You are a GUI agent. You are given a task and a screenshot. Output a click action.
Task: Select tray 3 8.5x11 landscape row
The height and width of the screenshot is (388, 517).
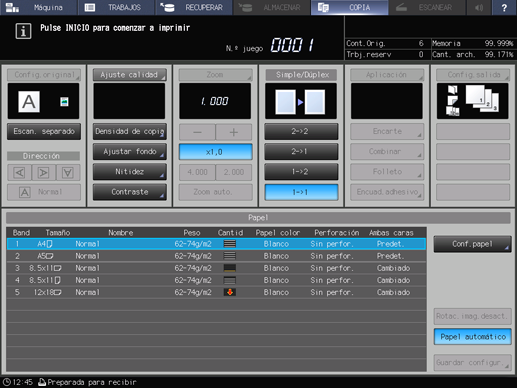point(216,268)
